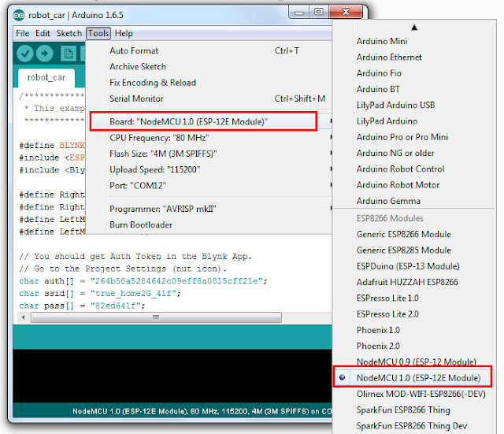Click the auth token string in code

pos(176,281)
